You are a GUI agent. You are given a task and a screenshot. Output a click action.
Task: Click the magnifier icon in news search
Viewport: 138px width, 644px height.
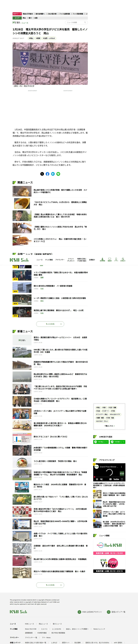coord(85,23)
